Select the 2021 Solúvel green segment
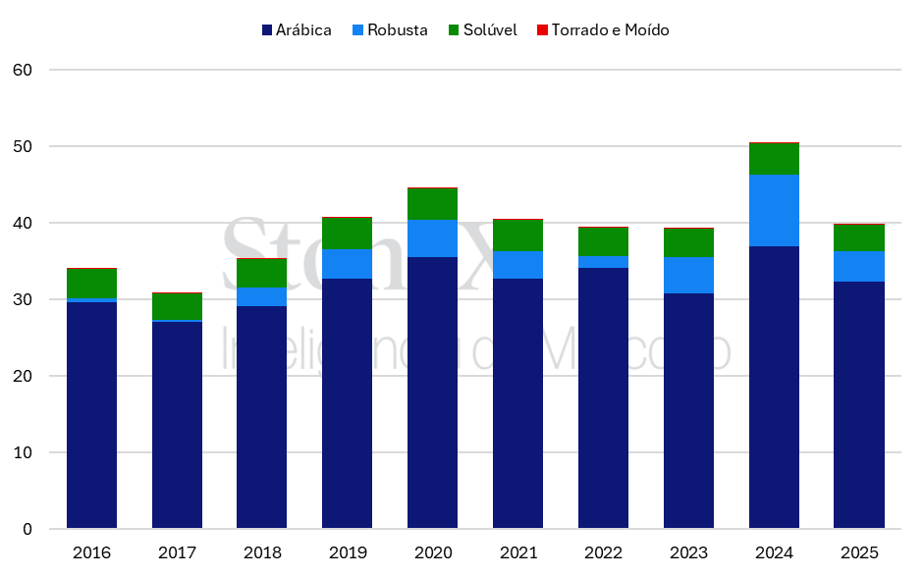The height and width of the screenshot is (576, 924). [518, 236]
